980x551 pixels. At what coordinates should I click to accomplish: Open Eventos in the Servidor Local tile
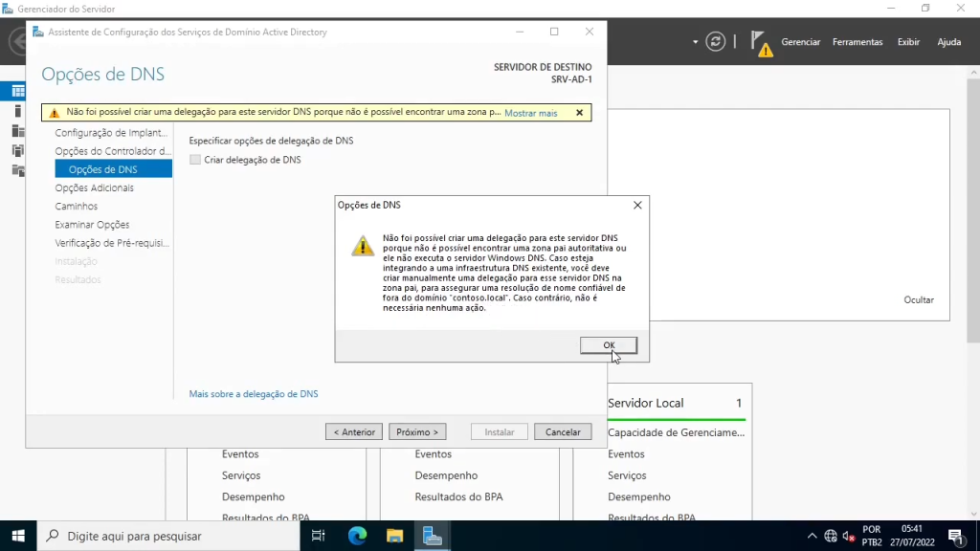click(626, 454)
